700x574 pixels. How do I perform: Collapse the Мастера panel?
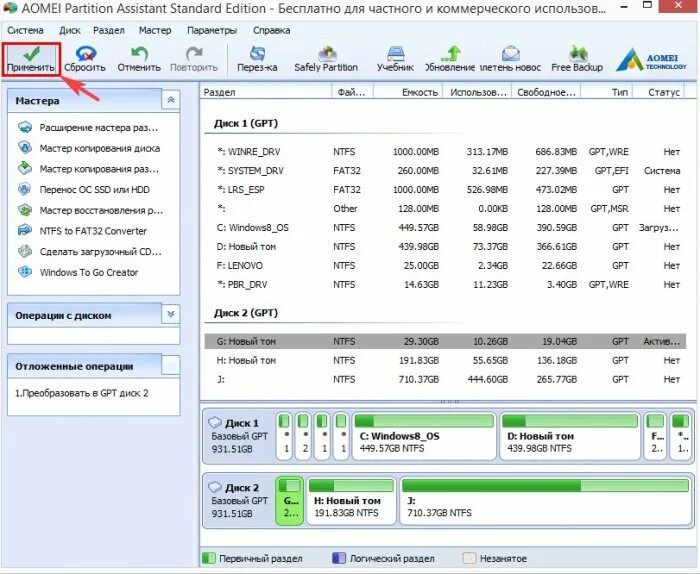(171, 100)
